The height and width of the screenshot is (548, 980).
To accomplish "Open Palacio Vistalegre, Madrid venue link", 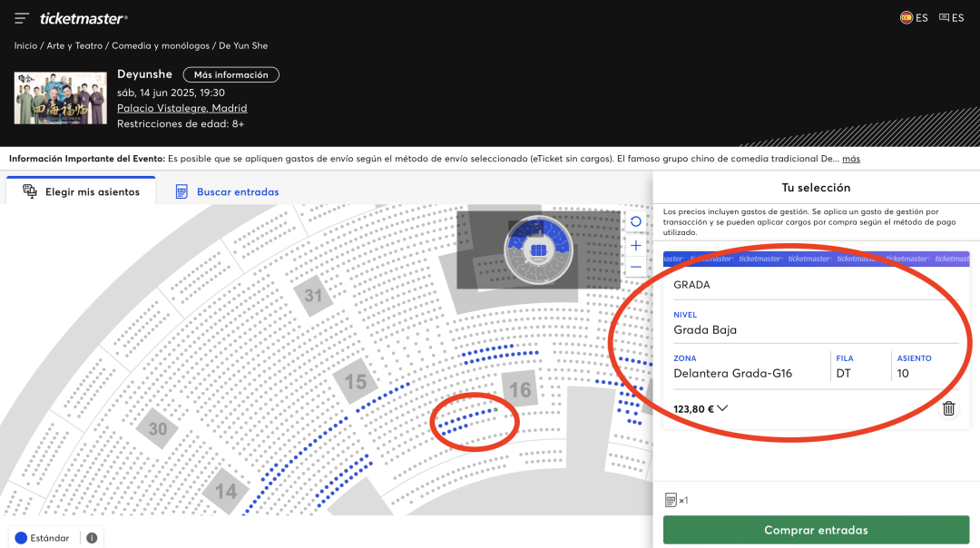I will pos(181,108).
